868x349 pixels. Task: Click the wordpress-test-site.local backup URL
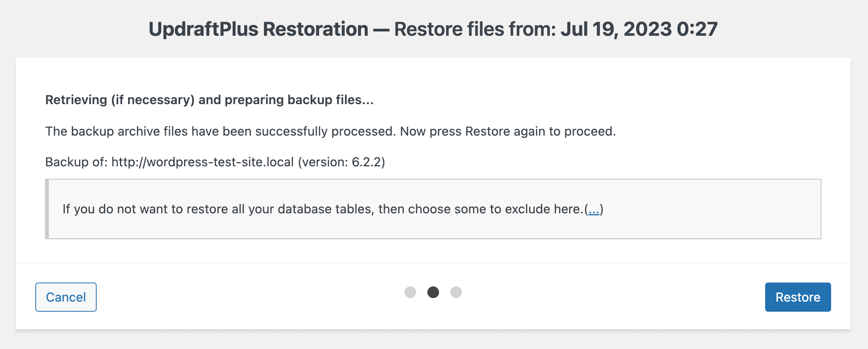pos(202,162)
